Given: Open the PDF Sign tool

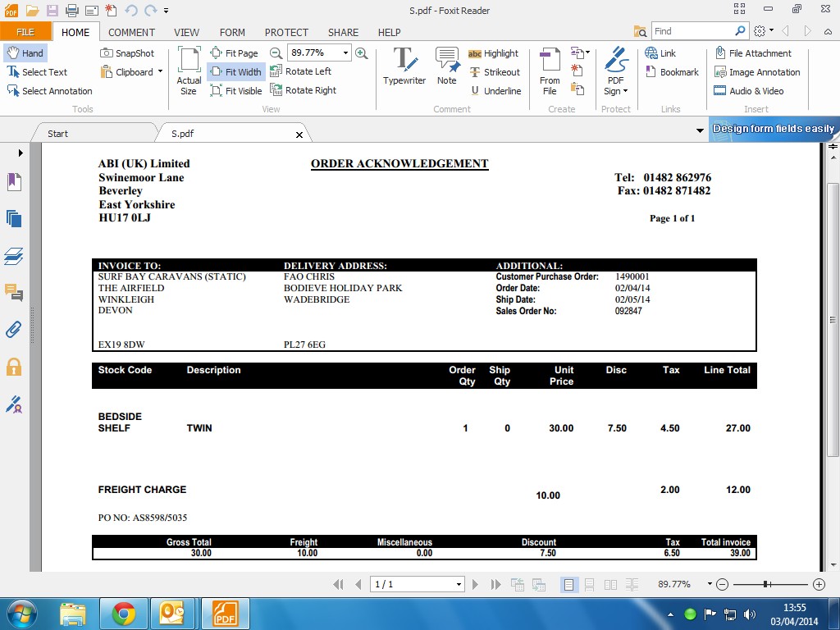Looking at the screenshot, I should coord(615,71).
